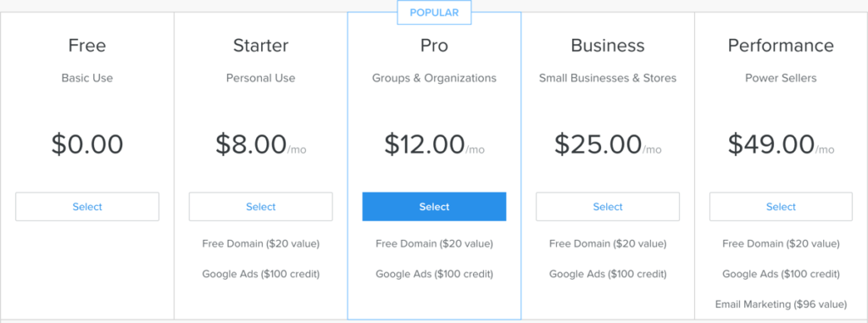Select the Performance plan button
This screenshot has width=868, height=323.
pos(781,207)
